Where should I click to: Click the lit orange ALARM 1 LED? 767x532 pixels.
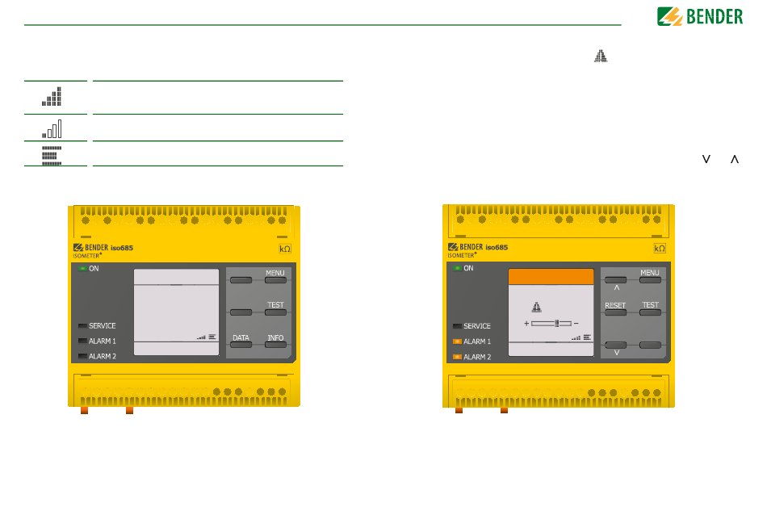coord(457,341)
